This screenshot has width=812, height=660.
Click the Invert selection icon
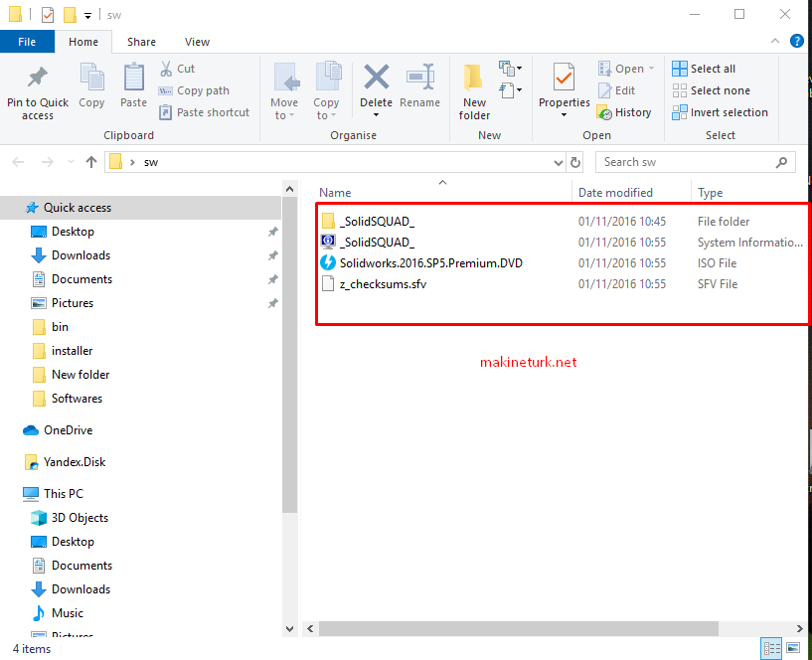[x=680, y=112]
